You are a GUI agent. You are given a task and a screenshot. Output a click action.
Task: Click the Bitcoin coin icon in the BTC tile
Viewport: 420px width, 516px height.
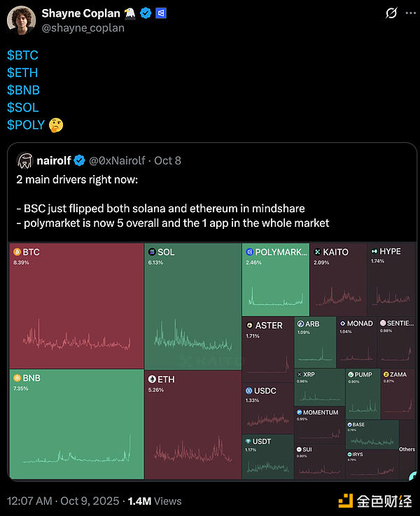(x=16, y=251)
